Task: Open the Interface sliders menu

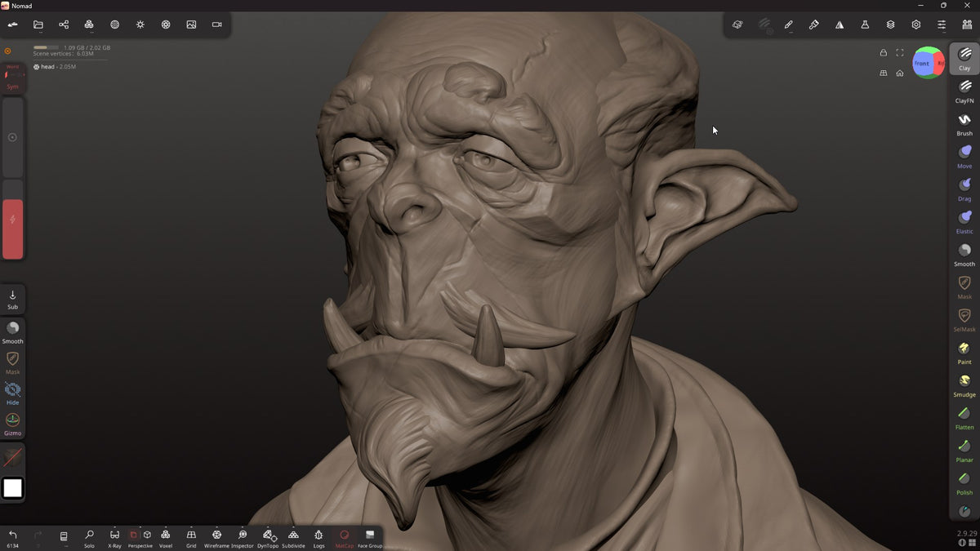Action: point(942,24)
